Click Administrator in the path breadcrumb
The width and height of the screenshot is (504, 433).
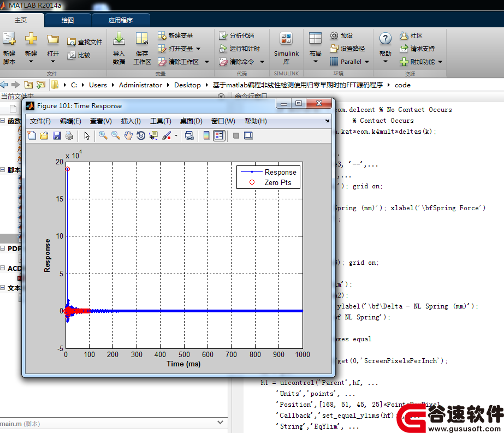point(140,85)
